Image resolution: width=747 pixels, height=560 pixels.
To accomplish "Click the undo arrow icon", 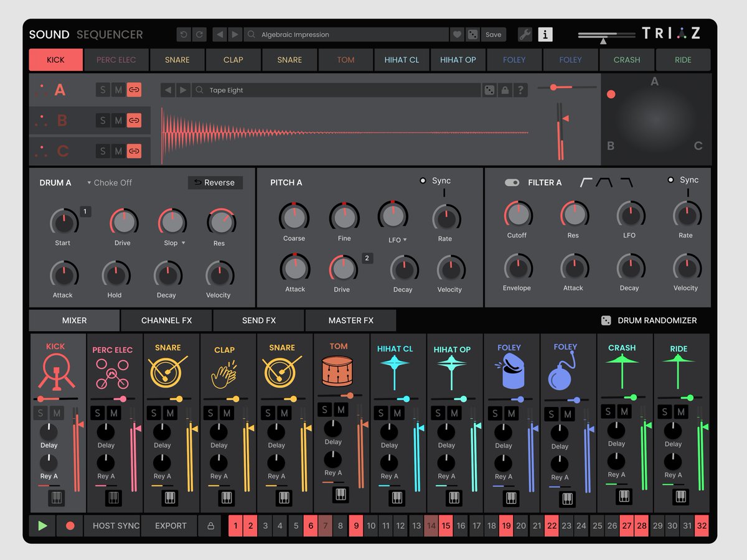I will pyautogui.click(x=184, y=35).
